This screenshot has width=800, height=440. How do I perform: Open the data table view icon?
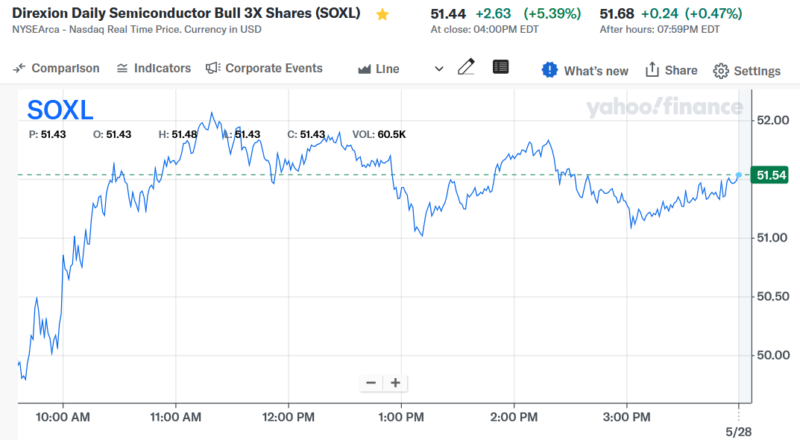[501, 68]
